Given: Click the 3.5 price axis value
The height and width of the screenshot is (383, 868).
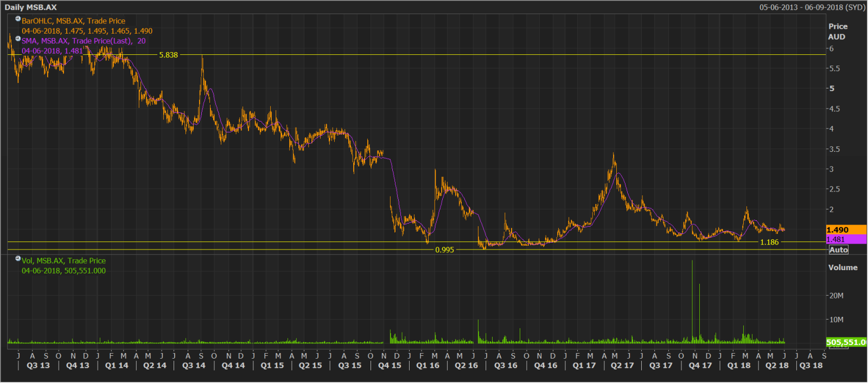Looking at the screenshot, I should point(834,149).
